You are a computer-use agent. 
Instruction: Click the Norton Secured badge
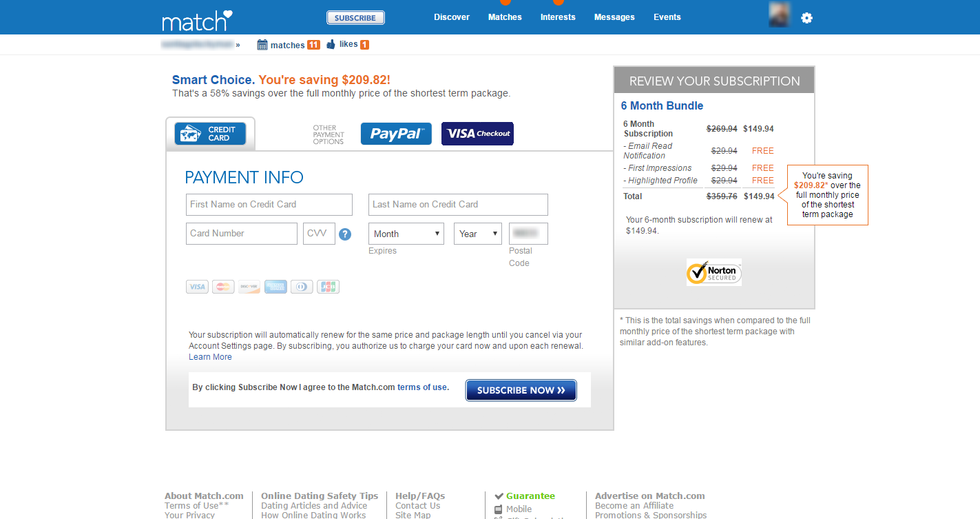click(x=714, y=272)
